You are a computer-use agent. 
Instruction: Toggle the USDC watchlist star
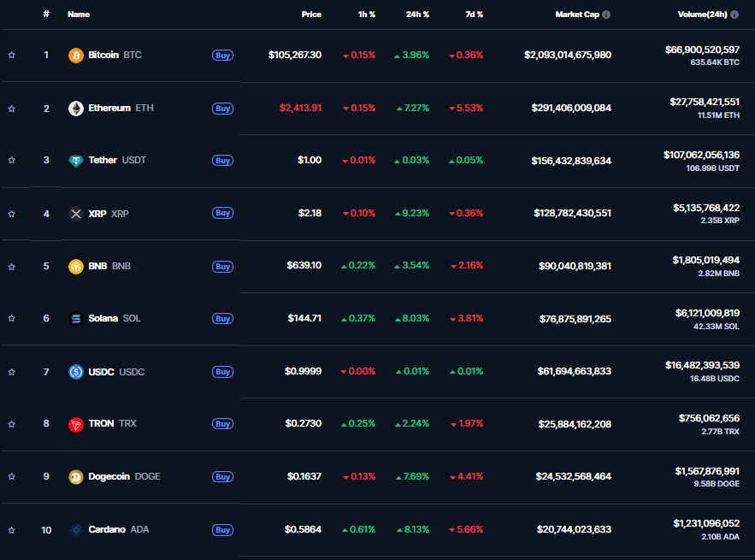click(x=12, y=372)
